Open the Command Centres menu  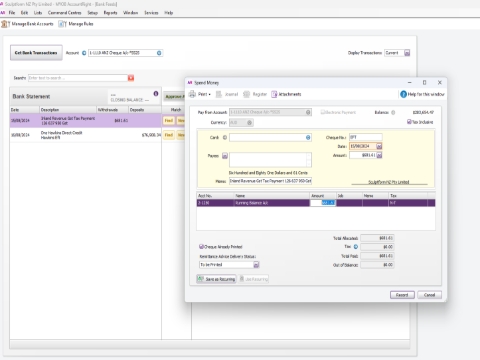pyautogui.click(x=64, y=13)
